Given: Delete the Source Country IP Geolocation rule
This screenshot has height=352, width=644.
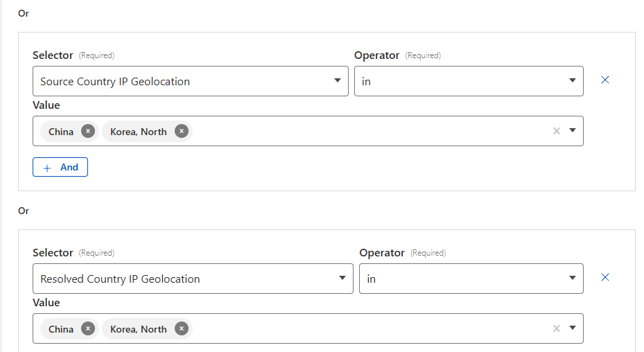Looking at the screenshot, I should click(x=604, y=80).
